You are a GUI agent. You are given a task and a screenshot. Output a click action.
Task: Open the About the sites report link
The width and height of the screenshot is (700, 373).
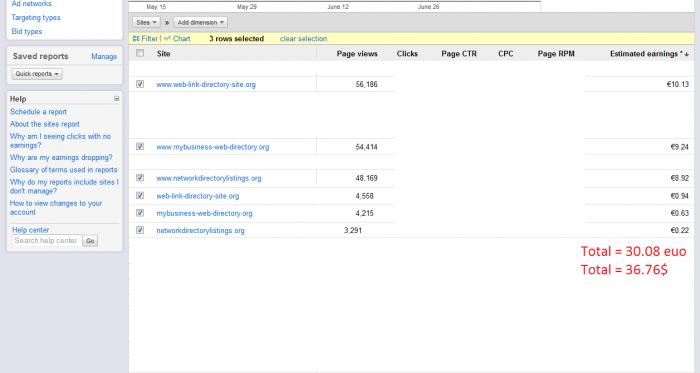[45, 124]
